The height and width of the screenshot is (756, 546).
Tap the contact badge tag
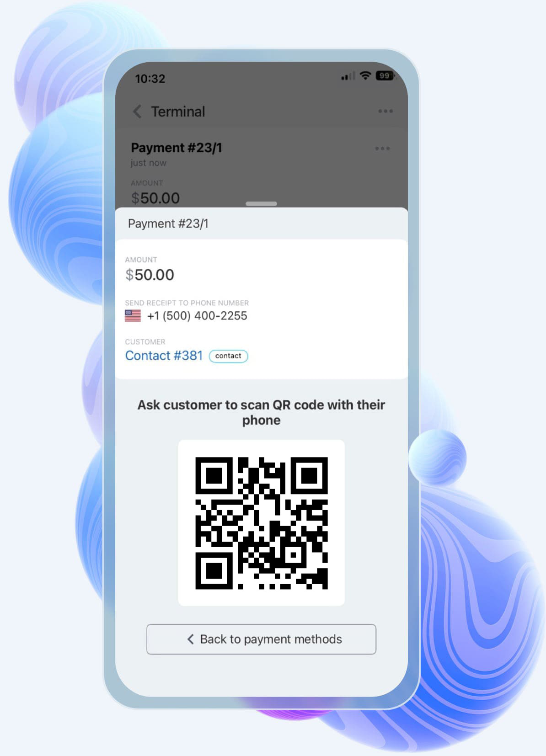[x=228, y=356]
